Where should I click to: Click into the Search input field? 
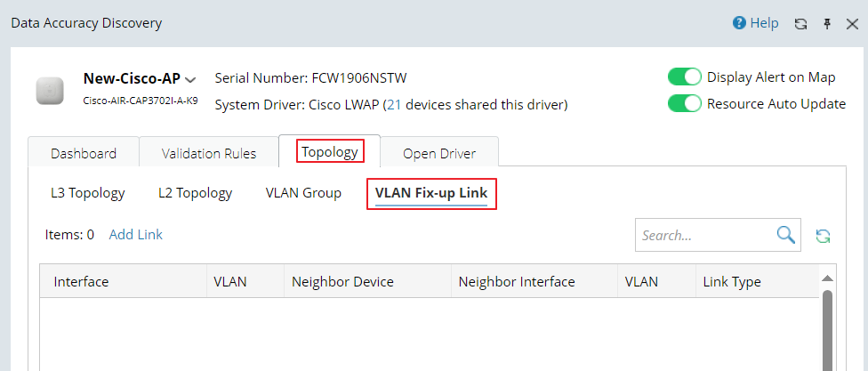(703, 236)
